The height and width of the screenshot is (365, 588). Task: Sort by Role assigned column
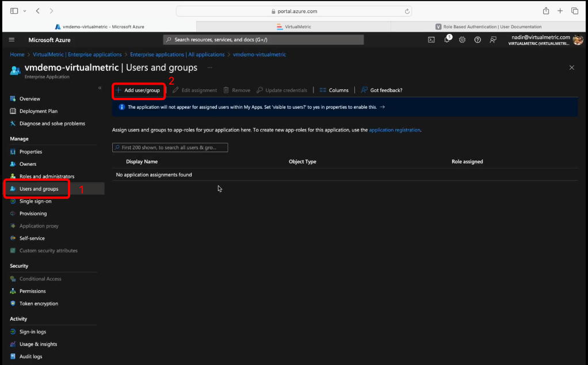pos(467,162)
